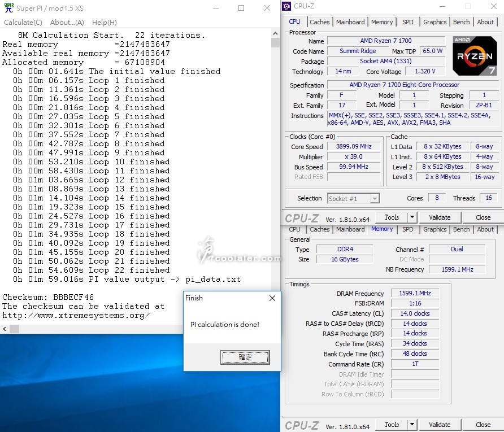Click the http://www.xtremesystems.org/ URL text
This screenshot has width=504, height=432.
coord(76,316)
